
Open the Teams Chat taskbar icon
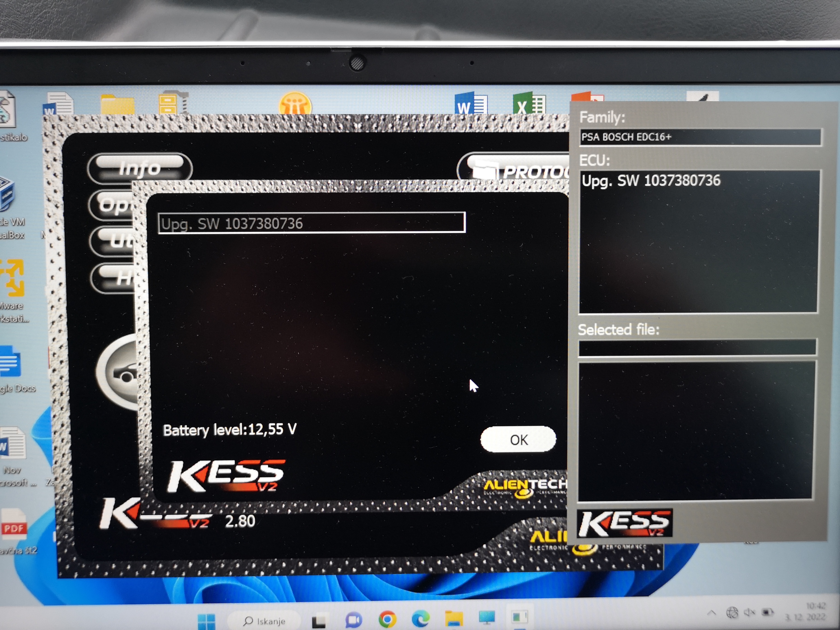(353, 620)
